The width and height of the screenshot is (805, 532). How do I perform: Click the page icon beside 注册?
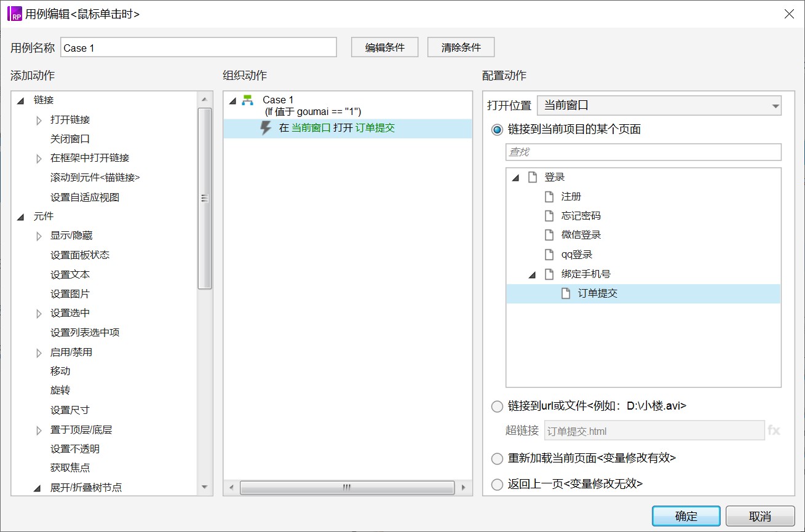pyautogui.click(x=549, y=197)
